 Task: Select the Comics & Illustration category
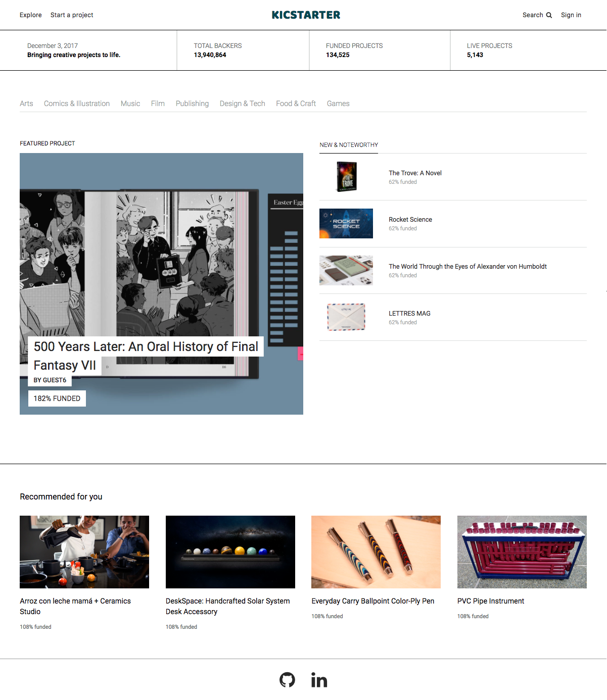(x=77, y=104)
